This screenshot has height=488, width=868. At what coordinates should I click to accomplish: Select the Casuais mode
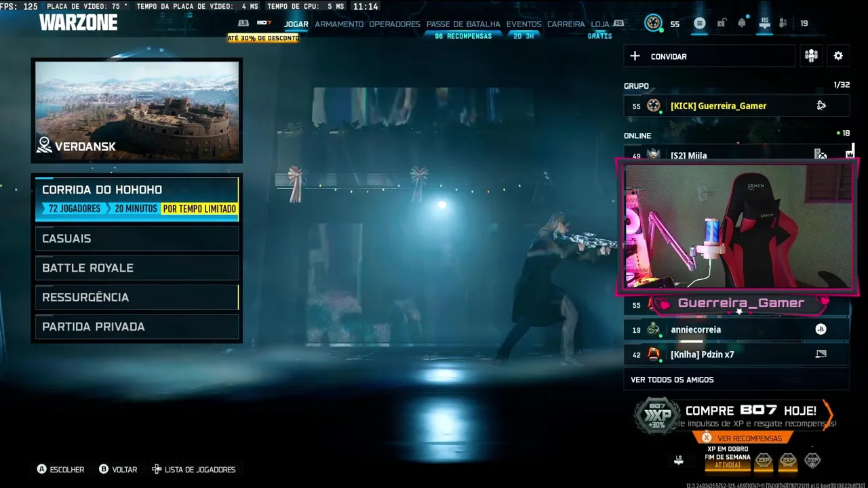coord(137,239)
